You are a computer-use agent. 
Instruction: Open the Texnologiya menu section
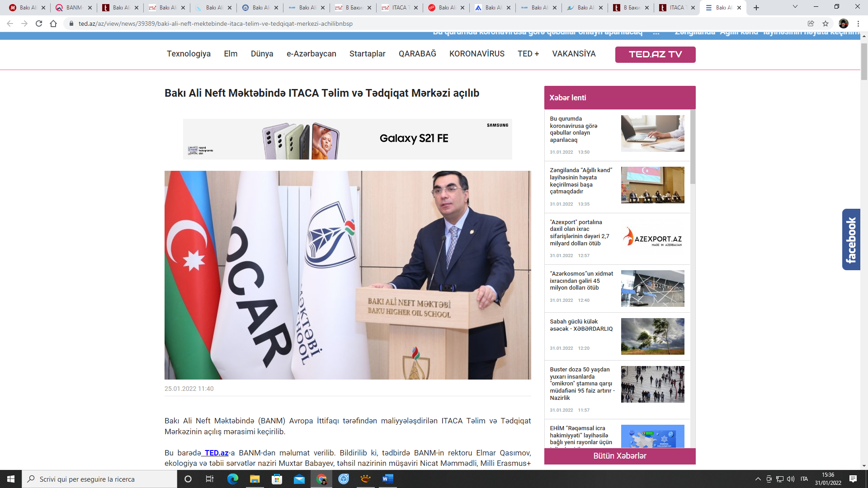point(189,54)
